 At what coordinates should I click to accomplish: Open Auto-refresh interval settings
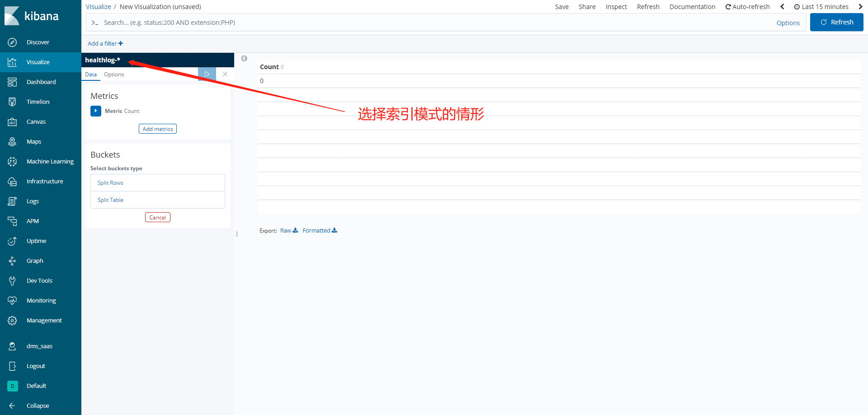point(748,7)
